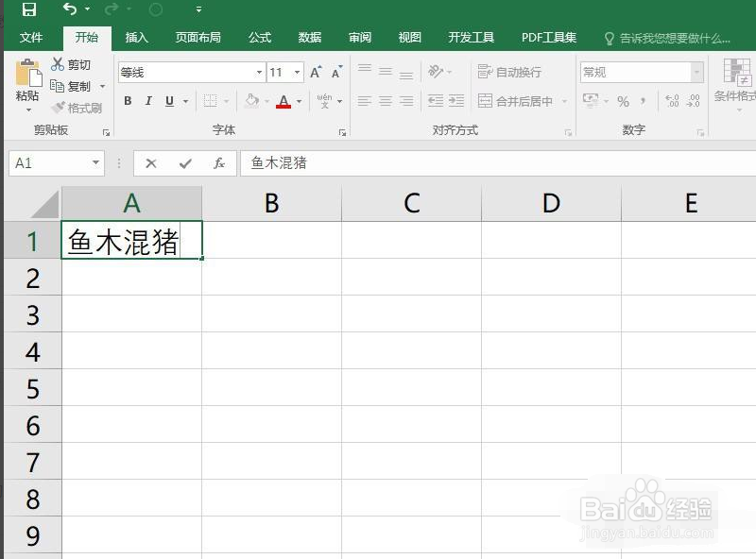756x559 pixels.
Task: Center text horizontally
Action: [386, 101]
